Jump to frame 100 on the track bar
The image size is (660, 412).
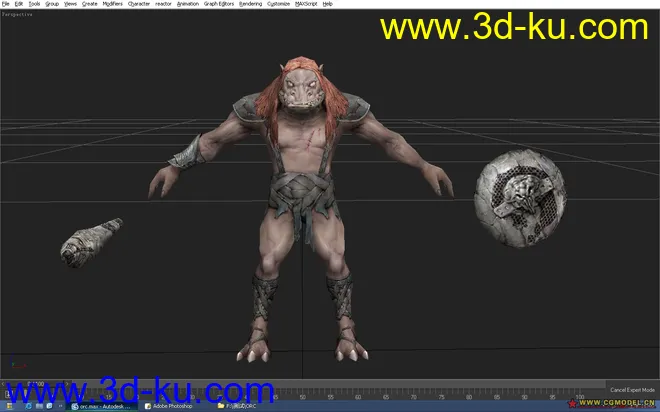coord(580,396)
